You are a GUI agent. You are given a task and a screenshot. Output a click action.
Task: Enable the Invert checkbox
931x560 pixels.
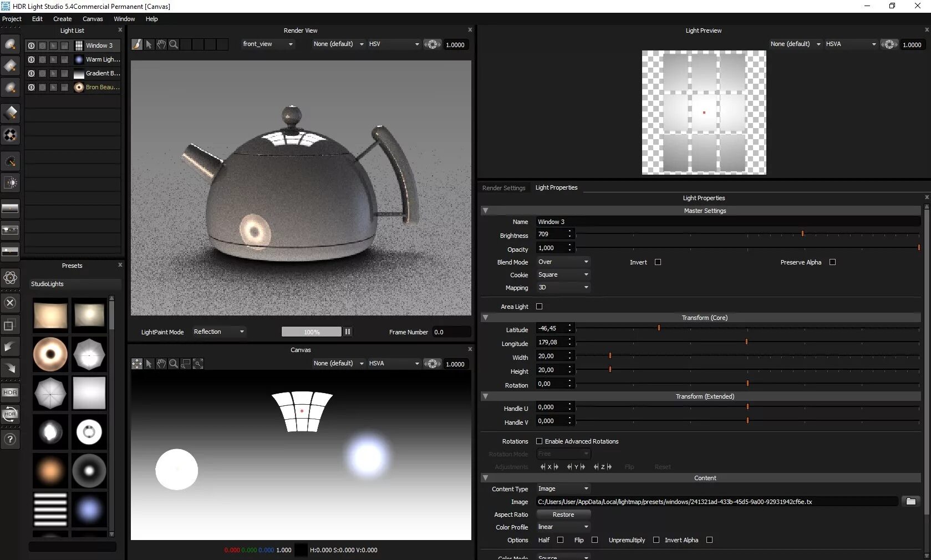click(658, 262)
